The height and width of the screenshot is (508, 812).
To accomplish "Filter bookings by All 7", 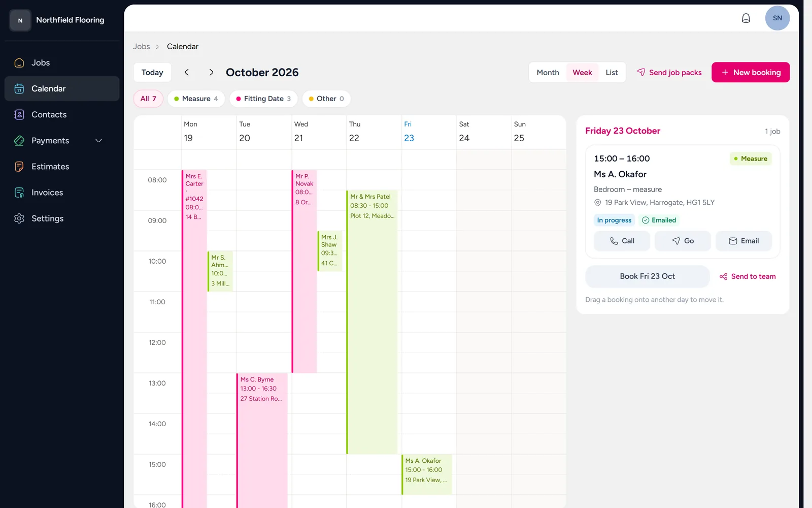I will (x=148, y=99).
